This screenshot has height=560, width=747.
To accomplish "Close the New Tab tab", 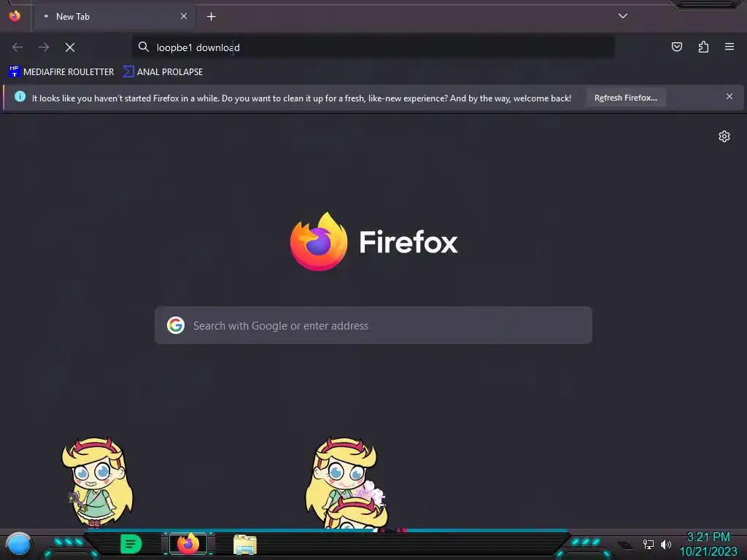I will [184, 16].
